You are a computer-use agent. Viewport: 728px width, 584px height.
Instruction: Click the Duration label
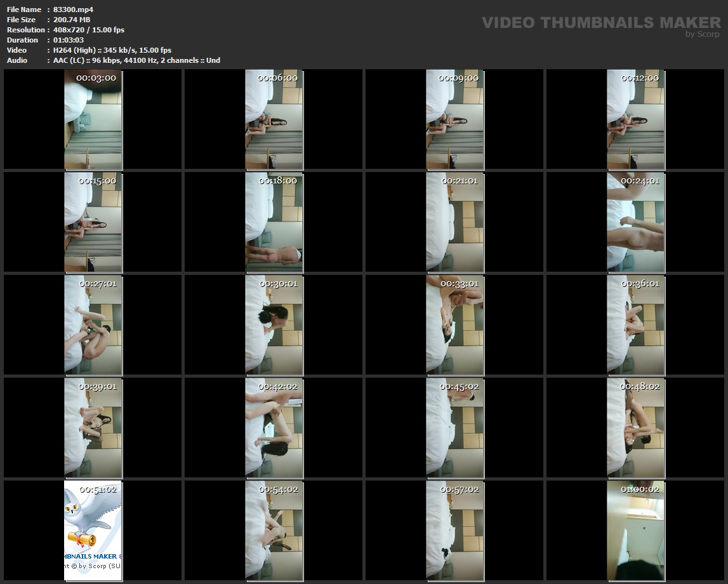tap(22, 40)
